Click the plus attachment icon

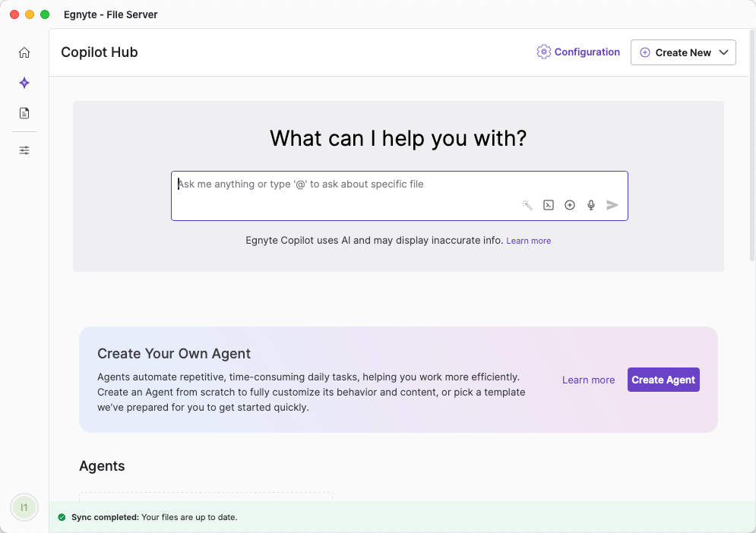pyautogui.click(x=569, y=204)
